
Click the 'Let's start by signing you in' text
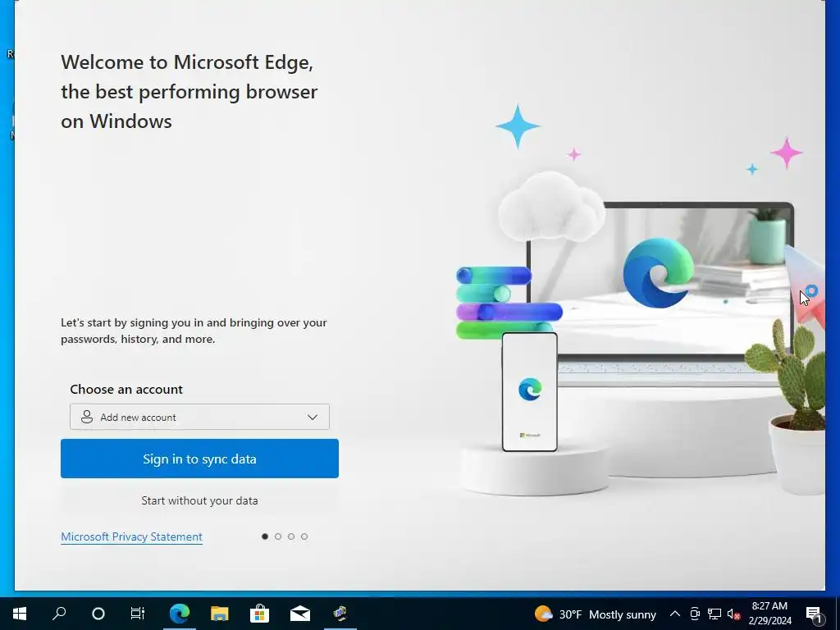194,331
